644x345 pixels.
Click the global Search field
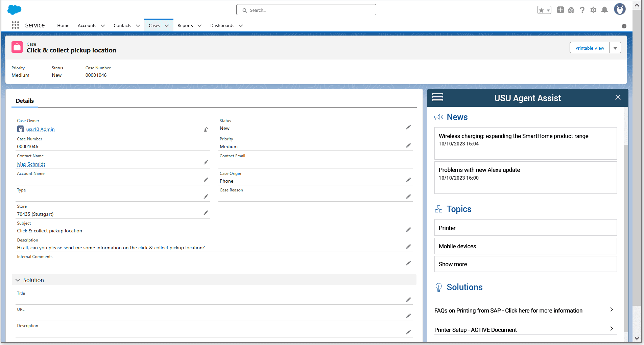coord(306,10)
